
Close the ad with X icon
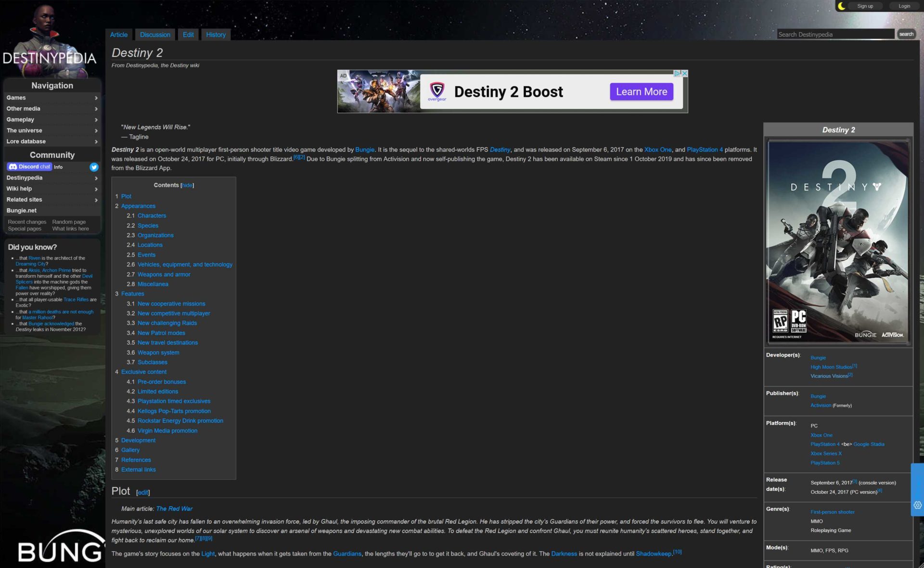click(x=684, y=74)
